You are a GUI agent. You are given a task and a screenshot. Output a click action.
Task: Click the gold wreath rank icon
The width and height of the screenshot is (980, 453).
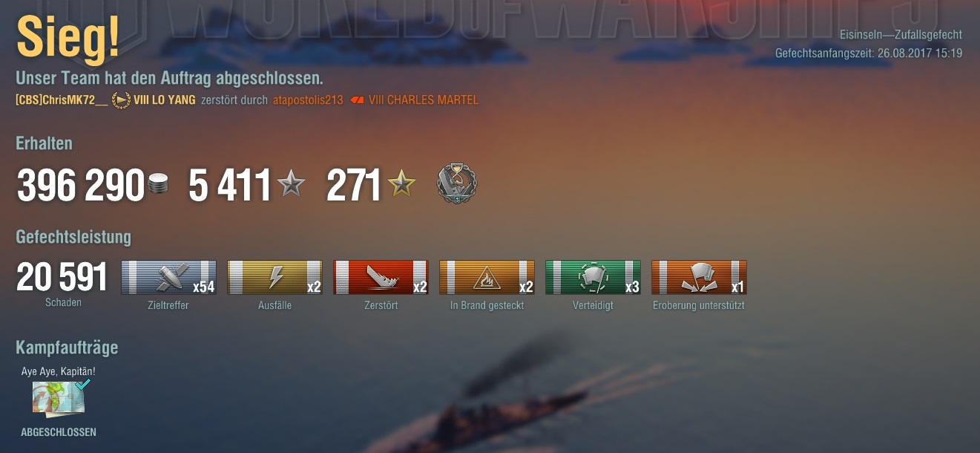point(121,100)
